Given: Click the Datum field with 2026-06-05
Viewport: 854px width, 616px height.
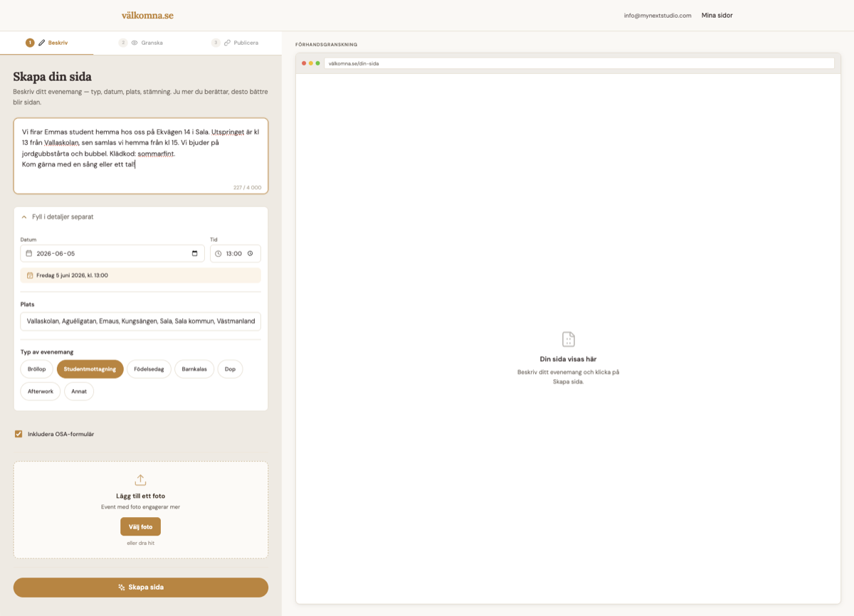Looking at the screenshot, I should point(112,253).
